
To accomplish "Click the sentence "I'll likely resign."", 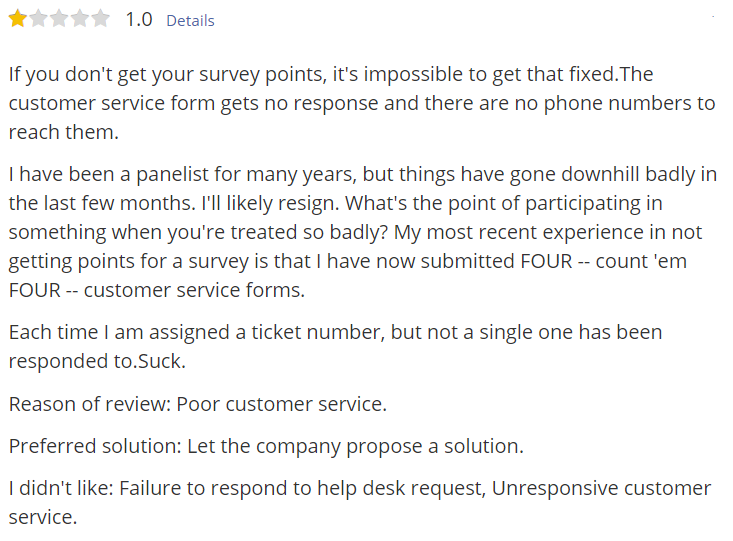I will tap(270, 204).
